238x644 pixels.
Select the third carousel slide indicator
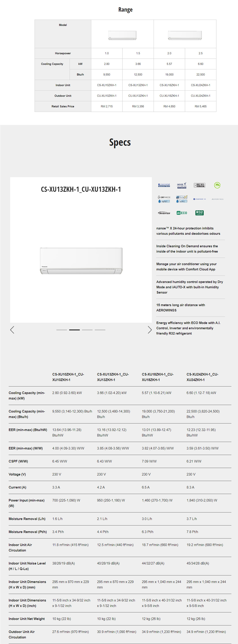pos(87,330)
